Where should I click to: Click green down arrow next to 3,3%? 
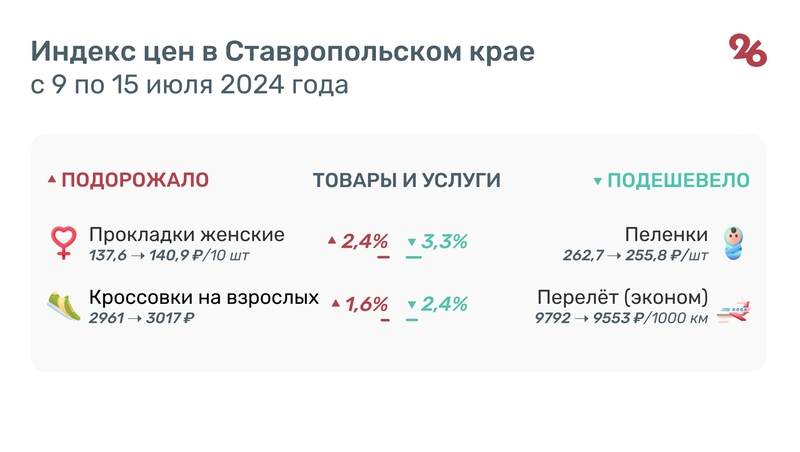point(411,242)
